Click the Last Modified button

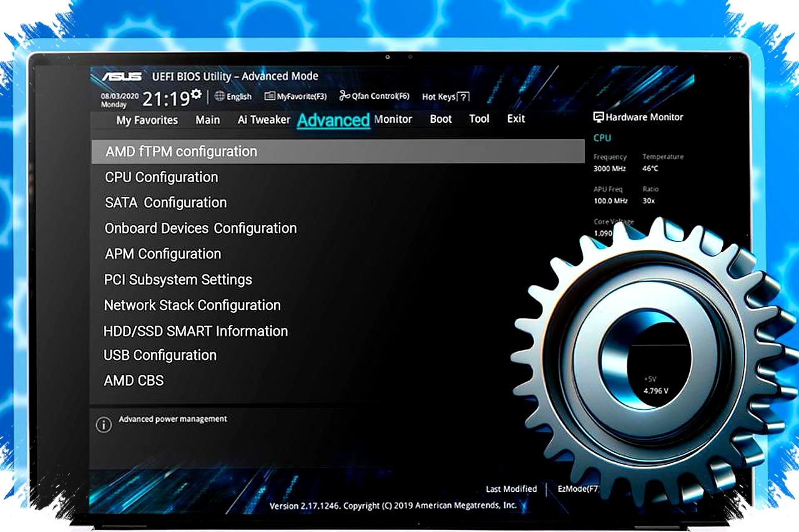pos(511,489)
